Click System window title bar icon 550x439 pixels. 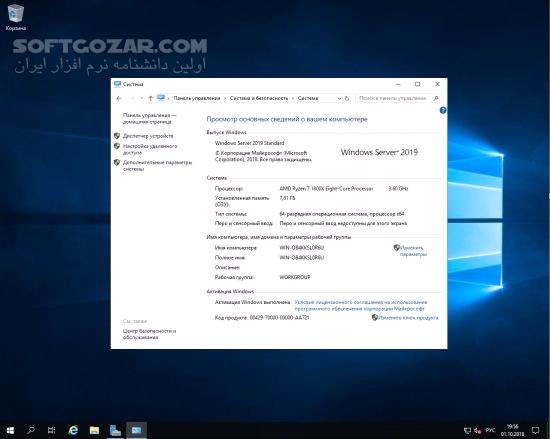pos(118,84)
